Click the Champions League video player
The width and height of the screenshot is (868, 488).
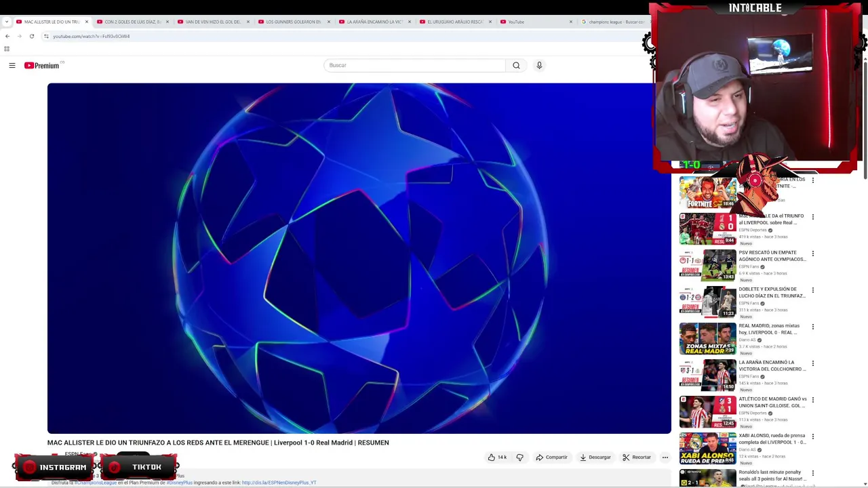pos(359,258)
